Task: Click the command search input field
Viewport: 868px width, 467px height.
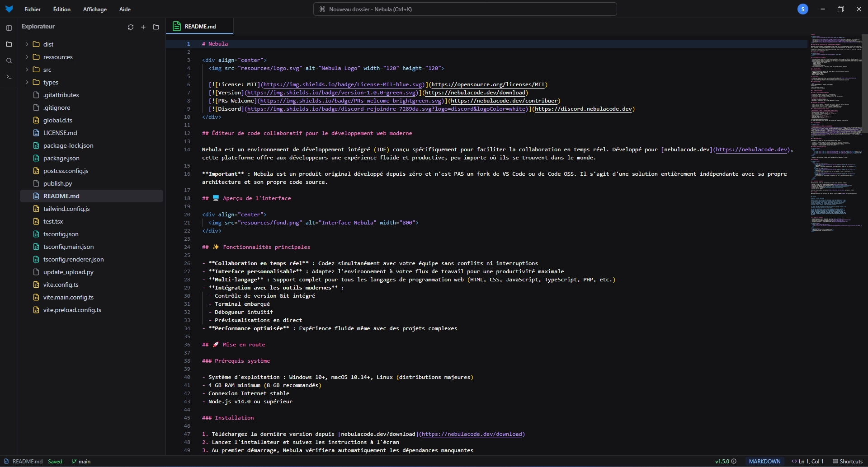Action: coord(465,9)
